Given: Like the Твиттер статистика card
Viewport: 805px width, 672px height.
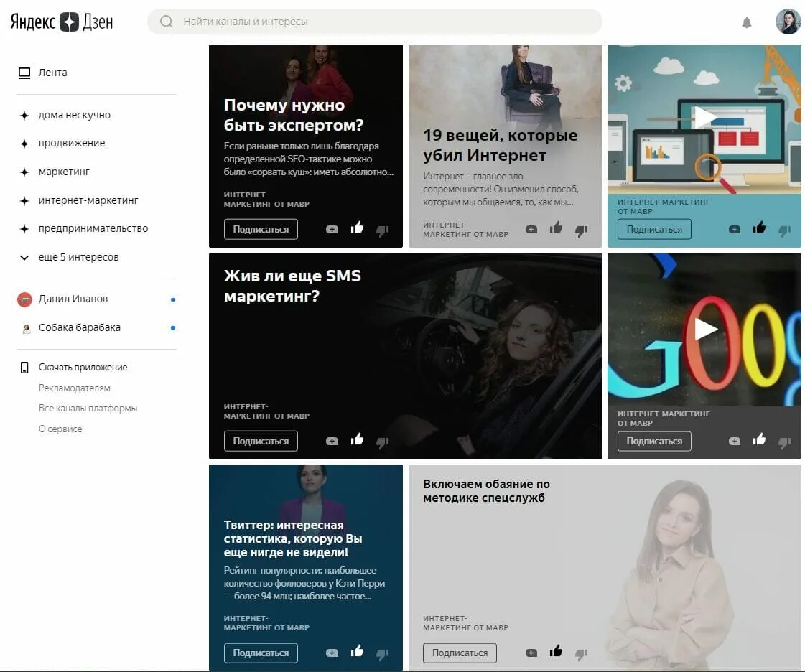Looking at the screenshot, I should (x=358, y=651).
